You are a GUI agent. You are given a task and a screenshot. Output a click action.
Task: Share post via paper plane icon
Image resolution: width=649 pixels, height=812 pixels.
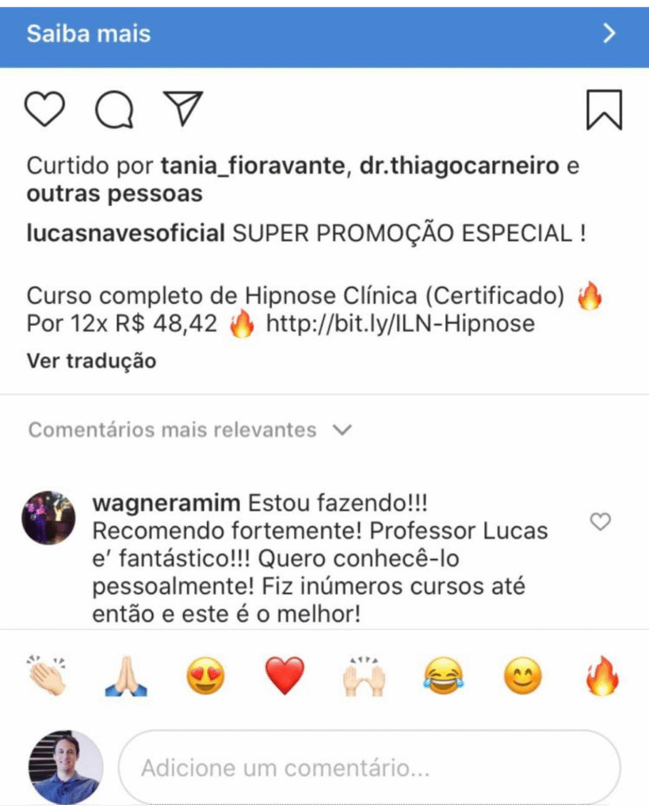183,108
